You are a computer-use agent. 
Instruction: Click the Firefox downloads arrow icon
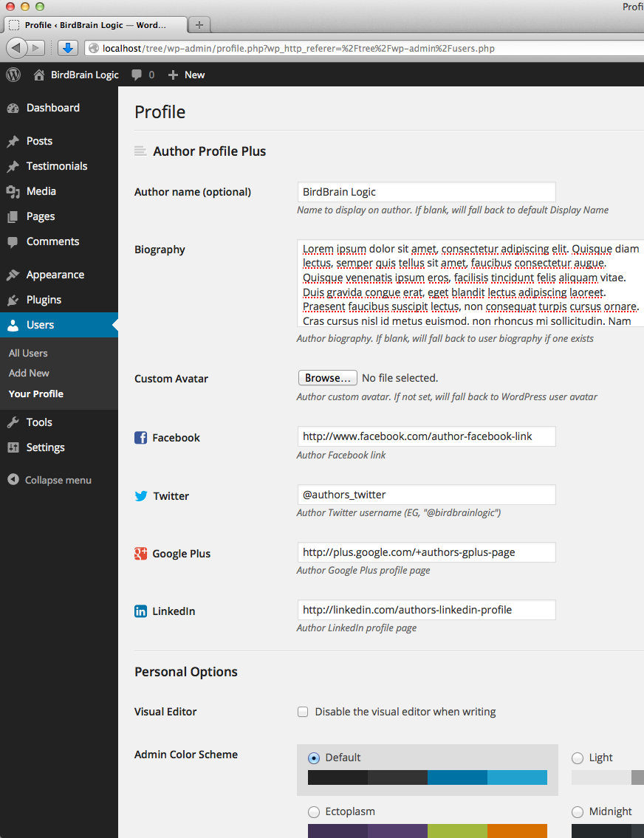(x=68, y=48)
